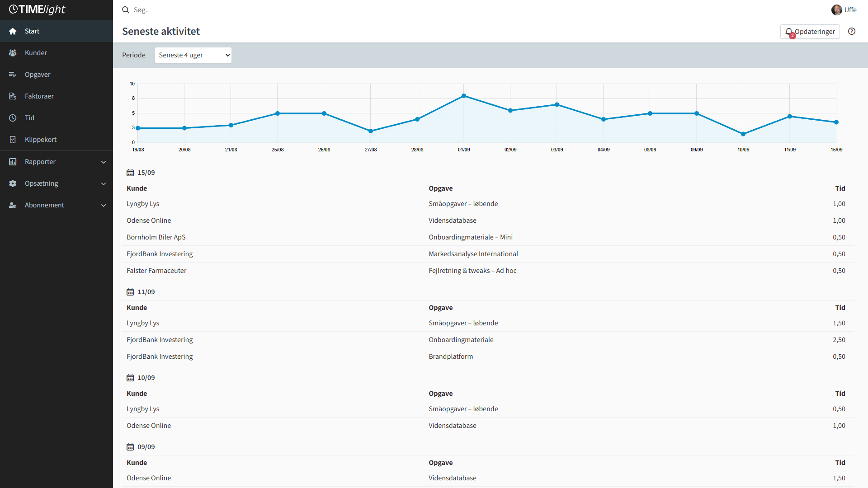Image resolution: width=868 pixels, height=488 pixels.
Task: Click the 01/09 peak chart point
Action: point(464,96)
